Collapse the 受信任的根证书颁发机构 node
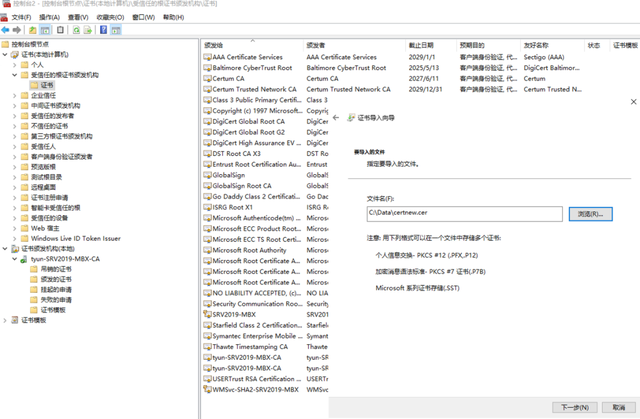 click(14, 75)
